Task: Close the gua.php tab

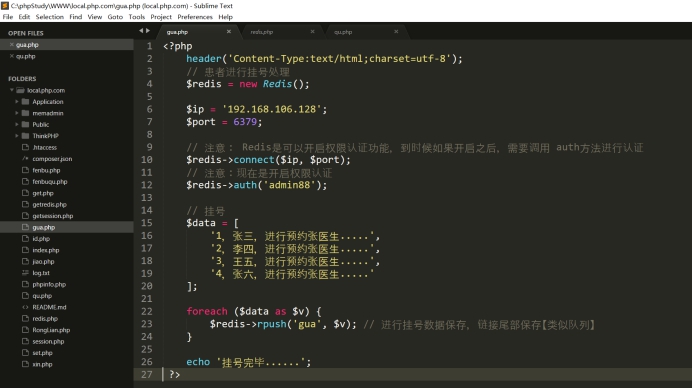Action: [229, 31]
